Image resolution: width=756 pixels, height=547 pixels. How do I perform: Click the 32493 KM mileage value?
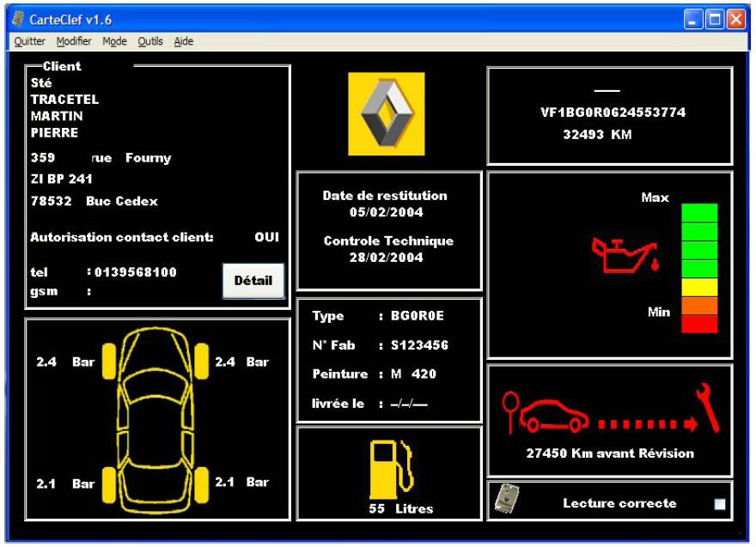click(597, 135)
